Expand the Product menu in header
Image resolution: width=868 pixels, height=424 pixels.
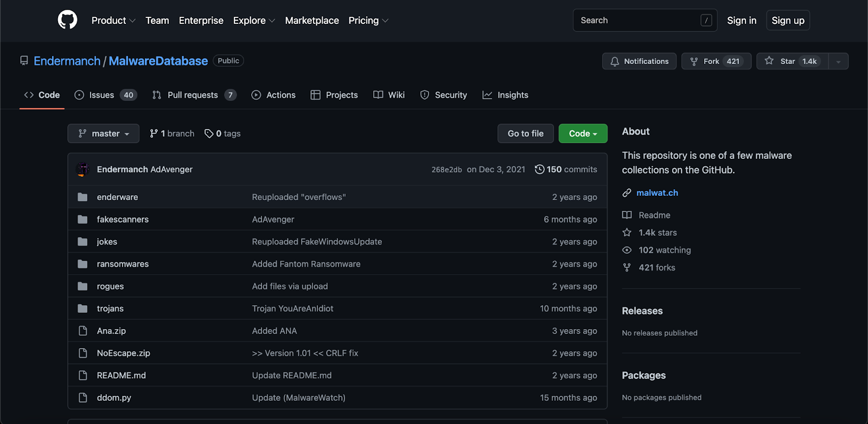[113, 21]
